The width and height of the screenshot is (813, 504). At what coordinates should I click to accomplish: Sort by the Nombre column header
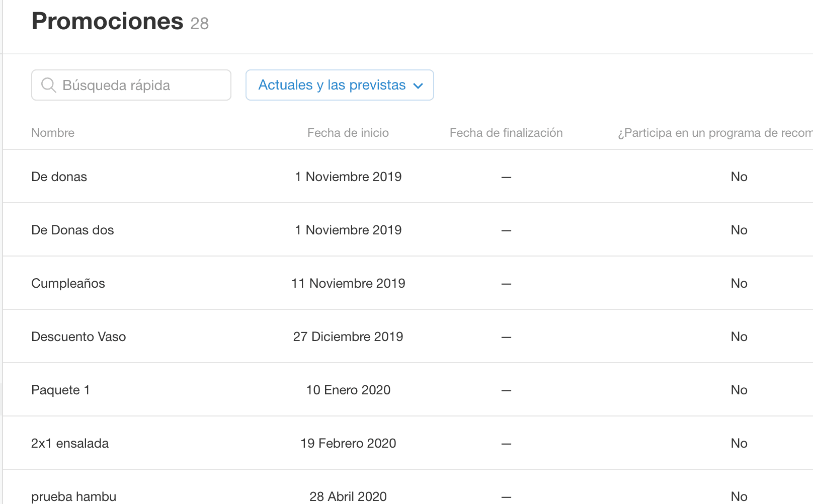tap(53, 133)
